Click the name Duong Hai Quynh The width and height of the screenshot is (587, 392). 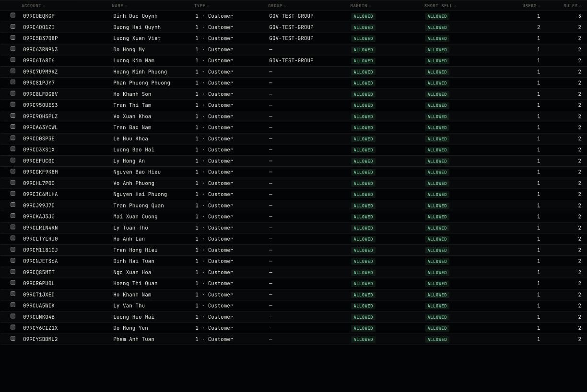pos(137,27)
